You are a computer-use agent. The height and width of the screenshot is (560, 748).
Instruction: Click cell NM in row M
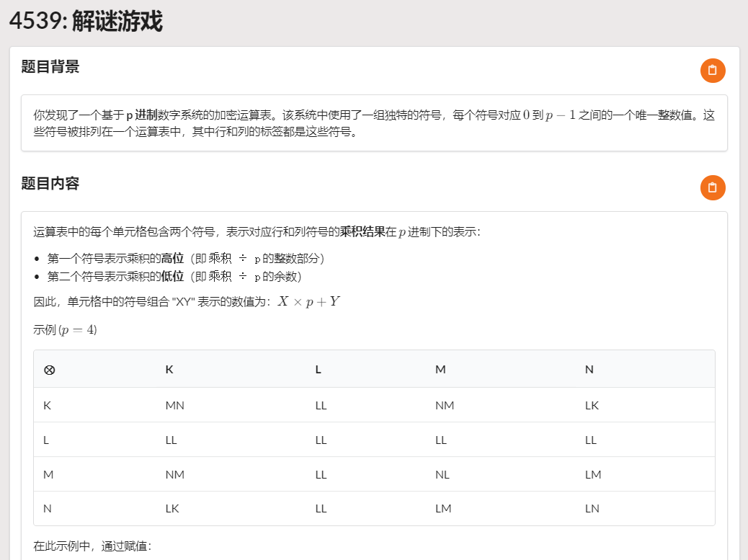pyautogui.click(x=174, y=475)
